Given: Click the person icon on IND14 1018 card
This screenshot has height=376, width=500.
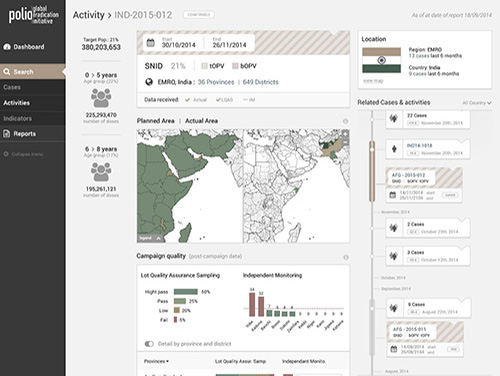Looking at the screenshot, I should click(394, 149).
